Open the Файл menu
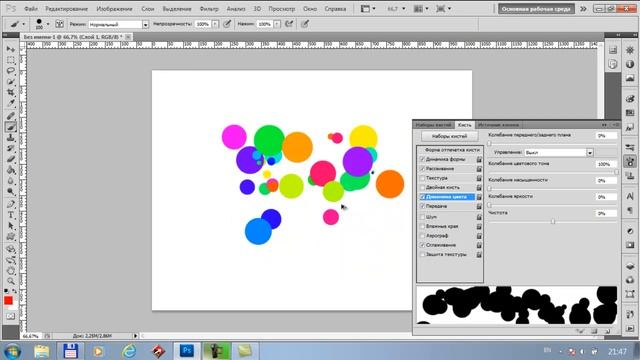640x360 pixels. point(31,9)
